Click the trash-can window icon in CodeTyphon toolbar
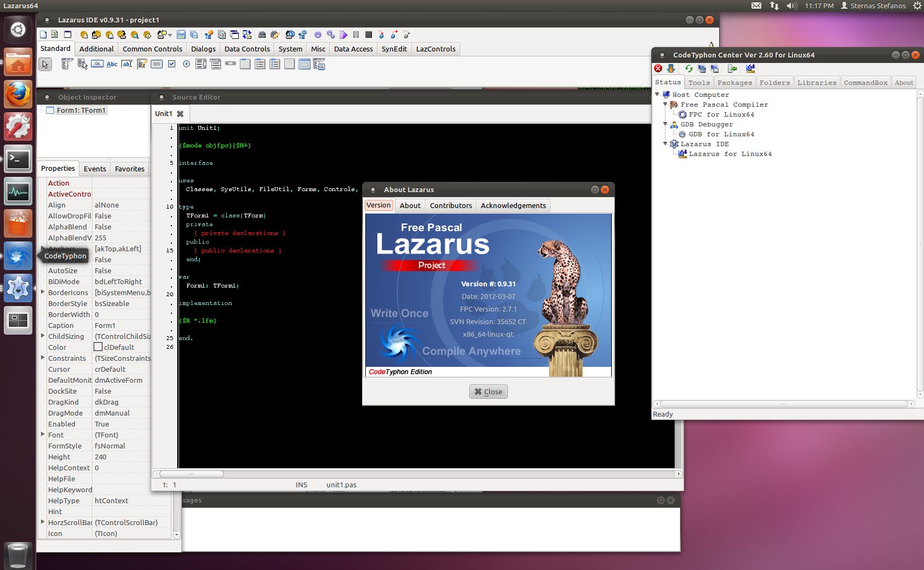This screenshot has height=570, width=924. 702,68
